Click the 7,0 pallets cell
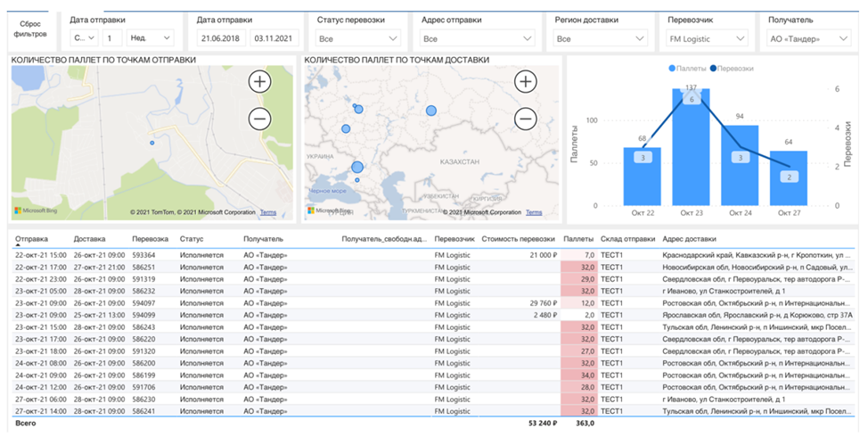Screen dimensions: 868x437 point(579,255)
